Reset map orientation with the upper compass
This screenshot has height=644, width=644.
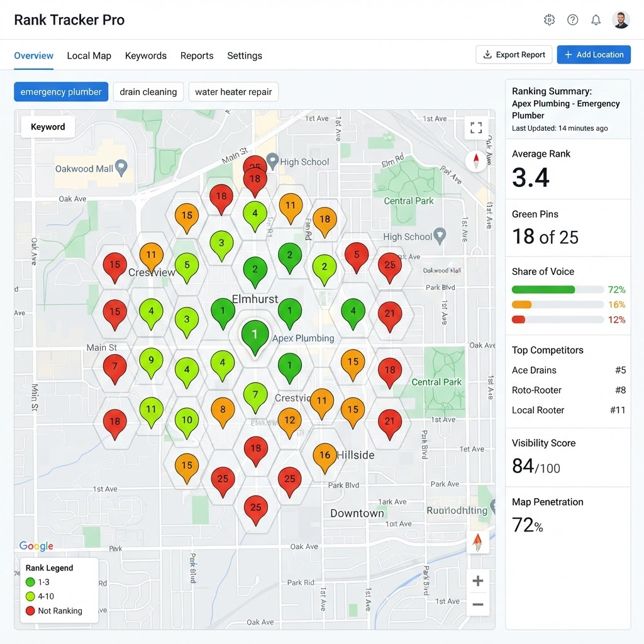coord(476,161)
